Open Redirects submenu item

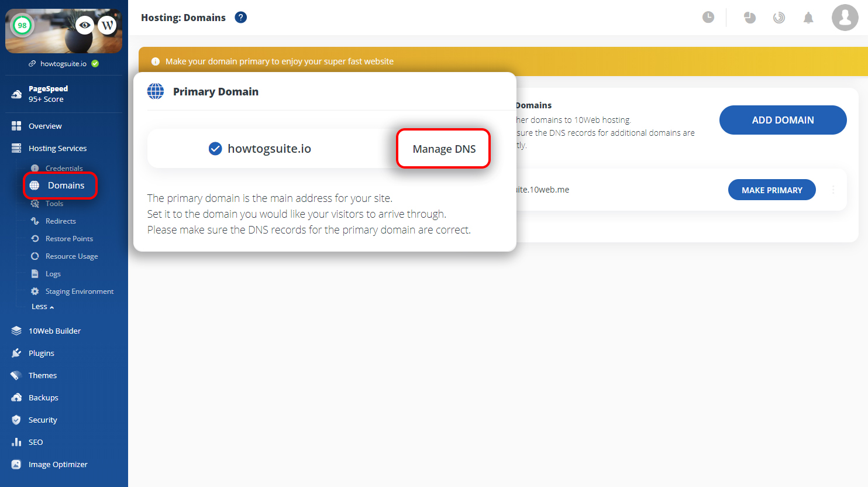[61, 221]
